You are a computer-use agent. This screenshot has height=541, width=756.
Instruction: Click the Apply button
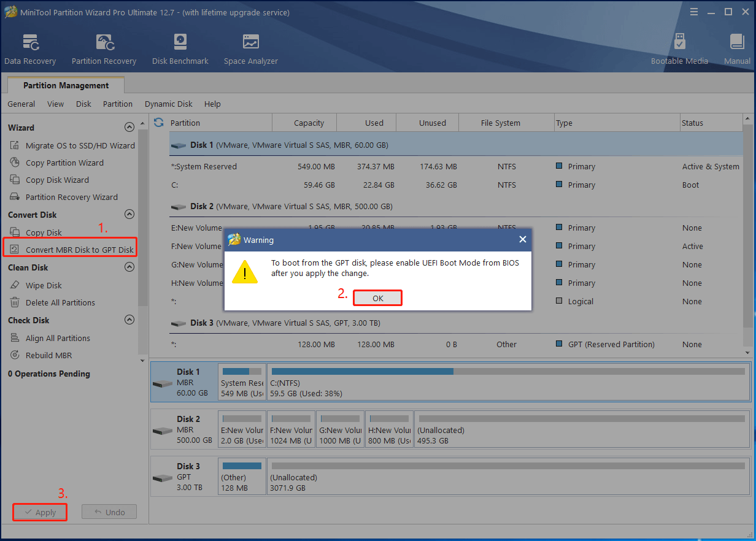pyautogui.click(x=40, y=512)
